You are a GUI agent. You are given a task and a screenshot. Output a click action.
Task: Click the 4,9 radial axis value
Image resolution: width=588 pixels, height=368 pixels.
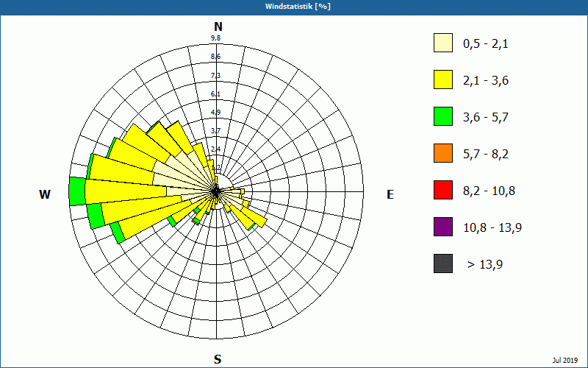pyautogui.click(x=215, y=113)
